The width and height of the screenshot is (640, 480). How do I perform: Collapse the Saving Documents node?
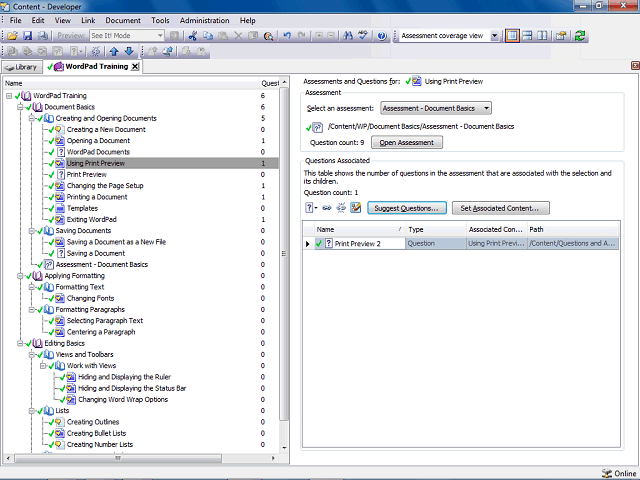(x=31, y=231)
